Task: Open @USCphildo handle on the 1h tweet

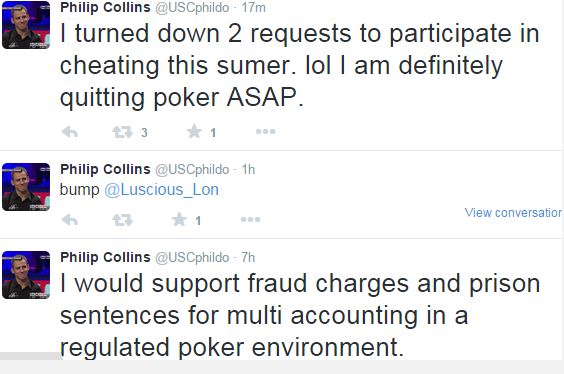Action: (192, 169)
